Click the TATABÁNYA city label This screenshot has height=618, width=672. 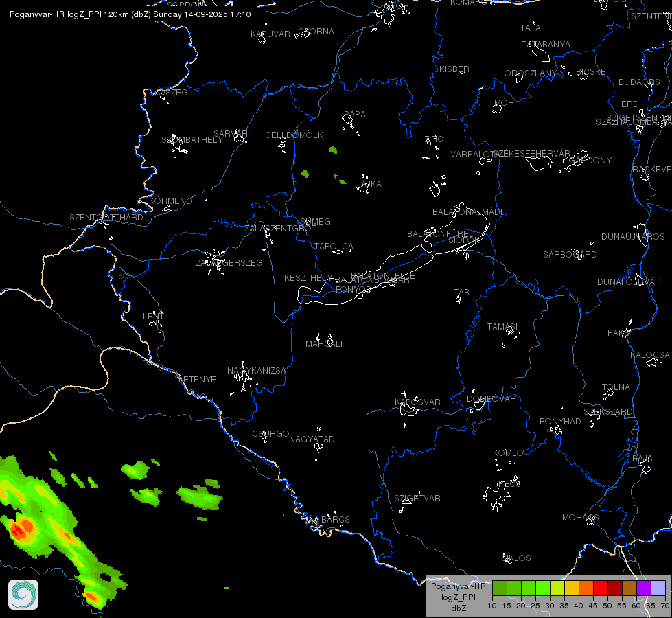click(x=546, y=44)
